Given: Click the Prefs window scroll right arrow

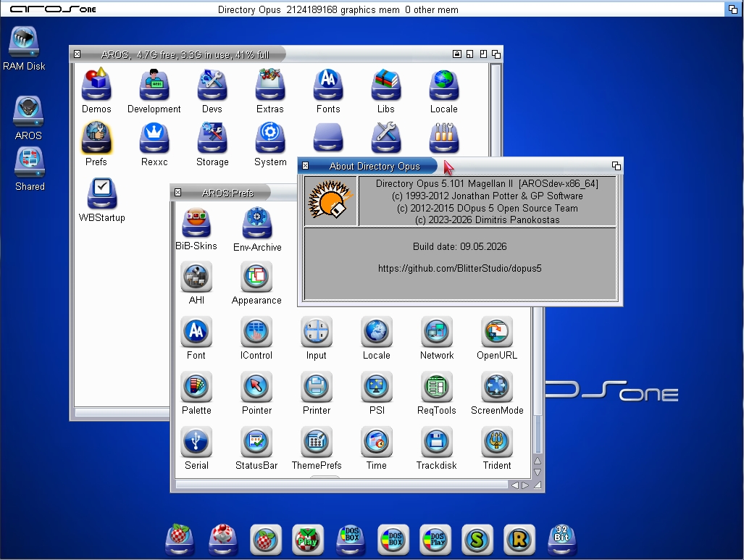Looking at the screenshot, I should [525, 485].
